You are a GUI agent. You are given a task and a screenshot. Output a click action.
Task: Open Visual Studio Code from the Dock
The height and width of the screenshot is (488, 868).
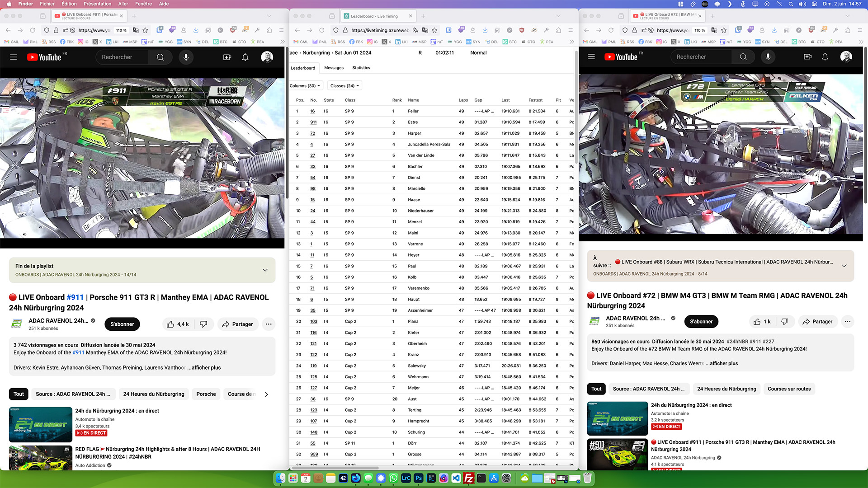pyautogui.click(x=456, y=478)
